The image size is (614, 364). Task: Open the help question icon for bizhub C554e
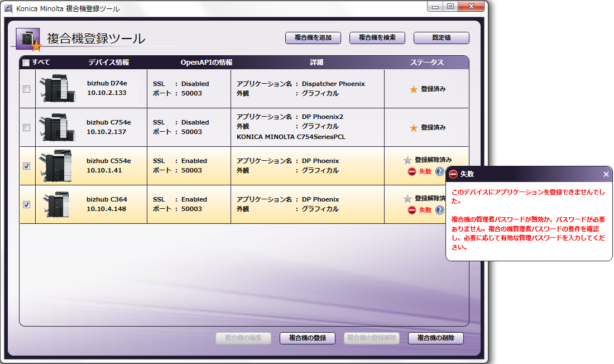point(440,171)
